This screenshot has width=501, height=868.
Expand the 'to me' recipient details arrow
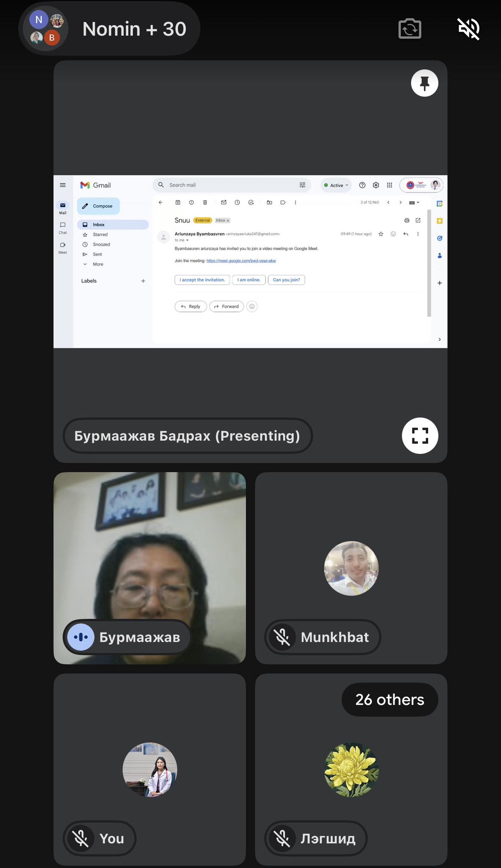(187, 240)
